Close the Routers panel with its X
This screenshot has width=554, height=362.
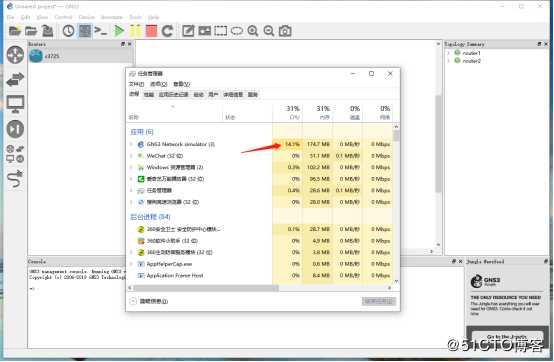point(130,44)
